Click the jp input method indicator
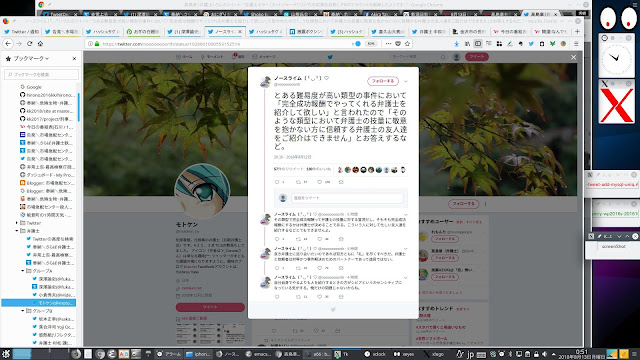This screenshot has height=360, width=640. click(x=470, y=354)
